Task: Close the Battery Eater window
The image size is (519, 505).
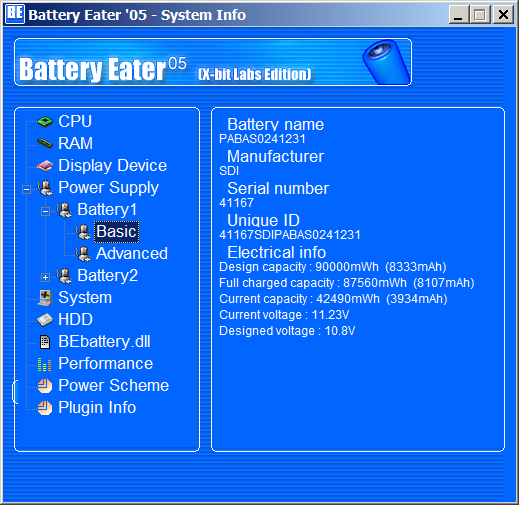Action: [503, 15]
